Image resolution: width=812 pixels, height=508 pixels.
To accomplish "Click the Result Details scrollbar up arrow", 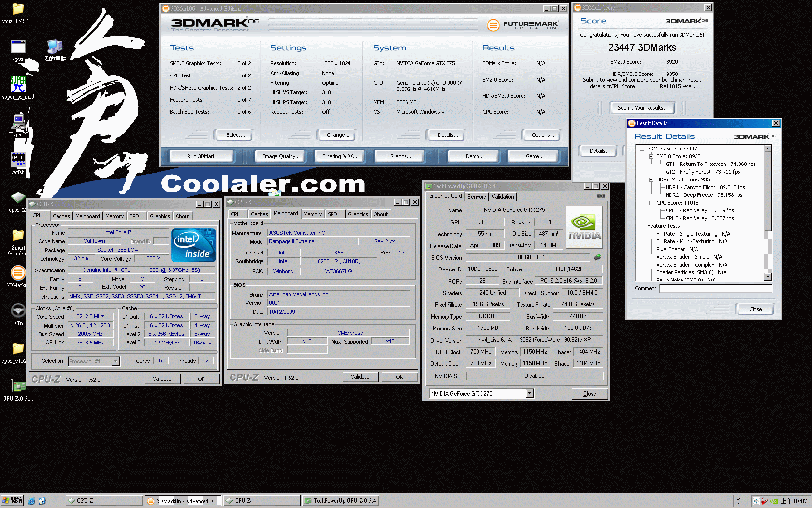I will coord(768,149).
